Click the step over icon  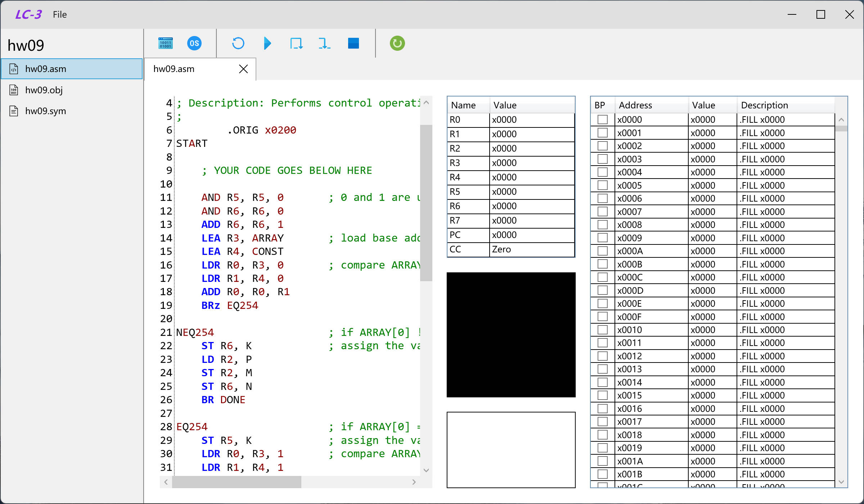[x=296, y=43]
